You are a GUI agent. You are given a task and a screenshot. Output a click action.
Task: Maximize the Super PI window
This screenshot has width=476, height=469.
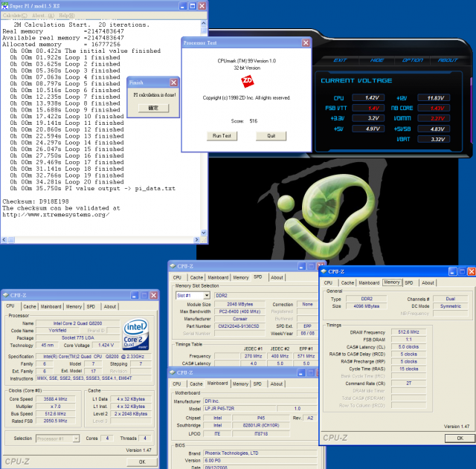[x=193, y=6]
